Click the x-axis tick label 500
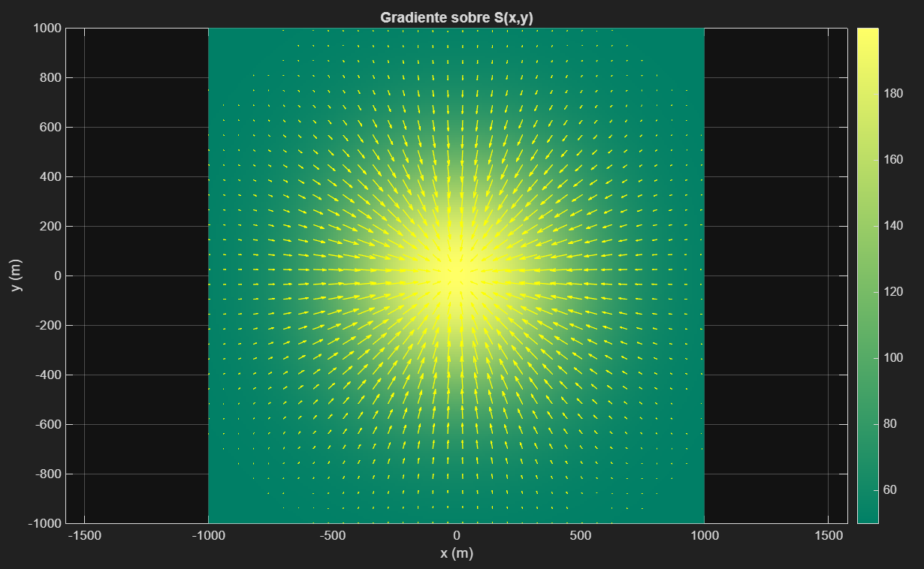Image resolution: width=924 pixels, height=569 pixels. [580, 535]
